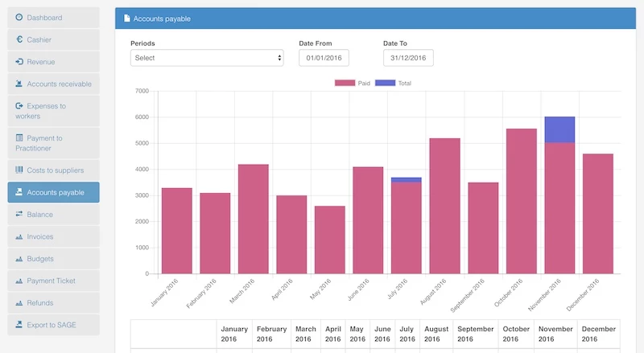Click the Invoices chart icon

19,237
